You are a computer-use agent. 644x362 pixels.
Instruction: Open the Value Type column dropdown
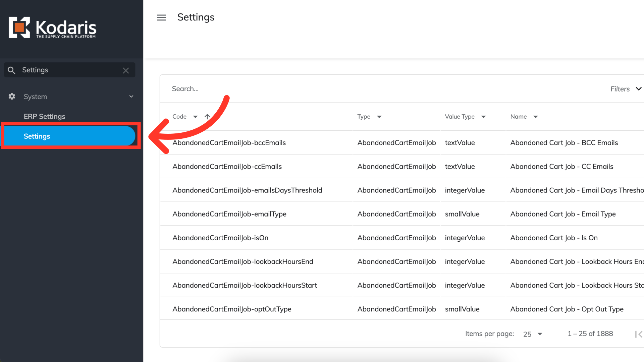[483, 117]
